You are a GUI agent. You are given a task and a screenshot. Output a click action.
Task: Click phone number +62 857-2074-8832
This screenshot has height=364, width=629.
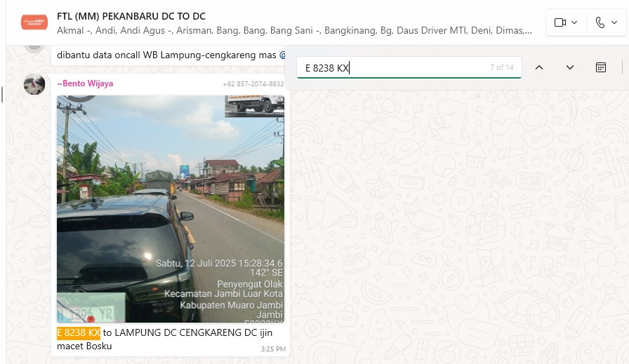253,83
